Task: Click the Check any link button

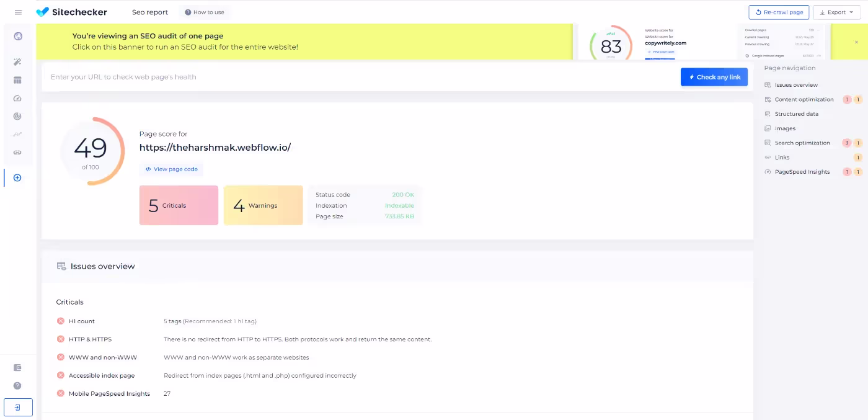Action: pyautogui.click(x=714, y=77)
